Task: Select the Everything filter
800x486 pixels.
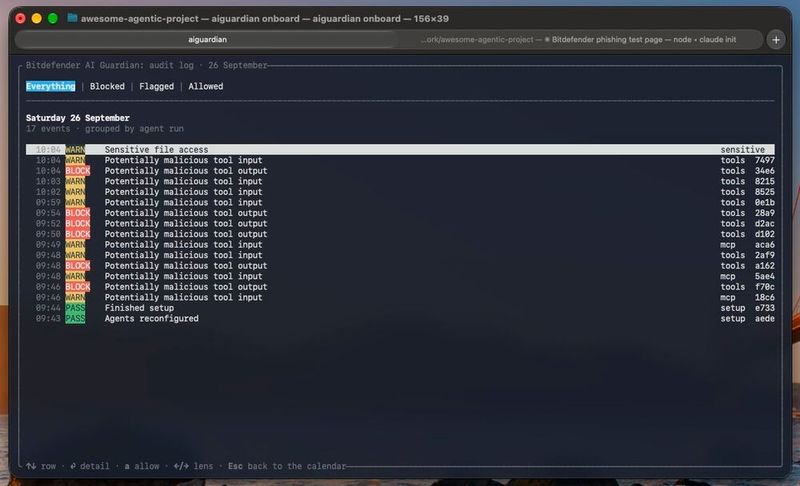Action: (51, 86)
